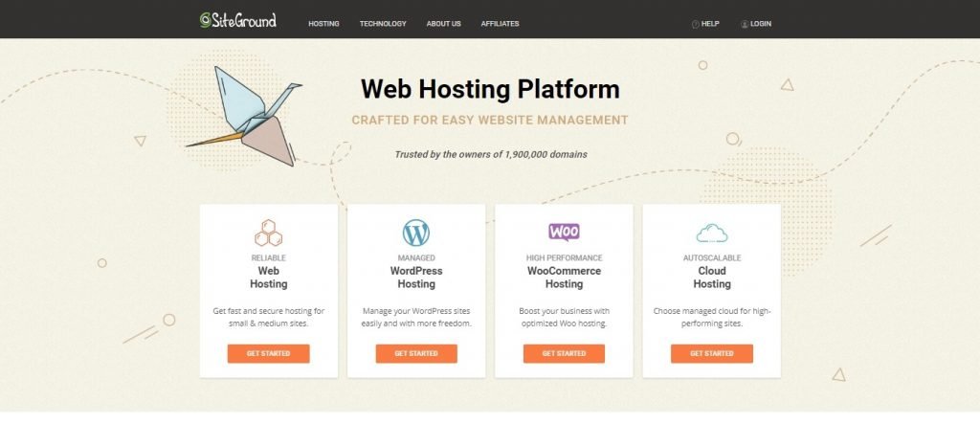Click the 'RELIABLE' label
This screenshot has width=980, height=446.
point(269,258)
